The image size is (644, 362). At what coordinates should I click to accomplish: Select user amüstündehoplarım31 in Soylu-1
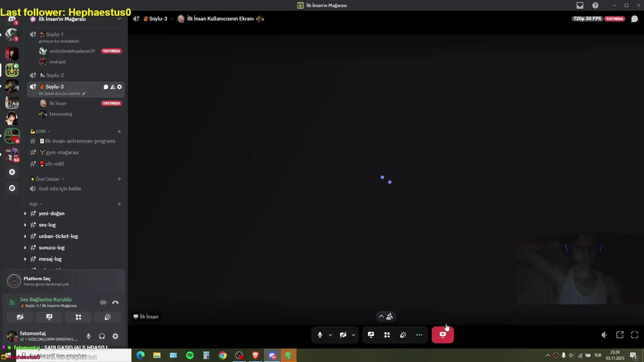pyautogui.click(x=72, y=51)
